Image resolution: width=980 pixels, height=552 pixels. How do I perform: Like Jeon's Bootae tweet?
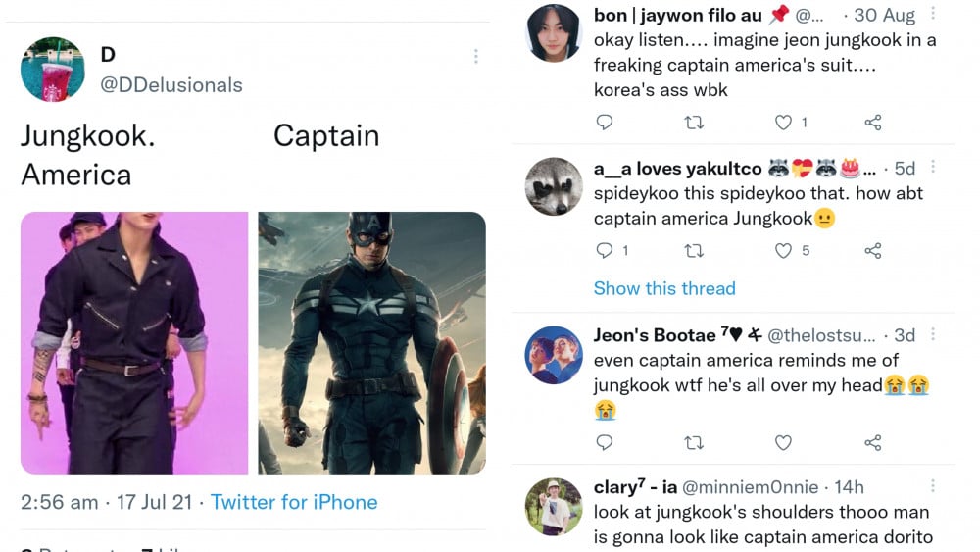pos(783,443)
